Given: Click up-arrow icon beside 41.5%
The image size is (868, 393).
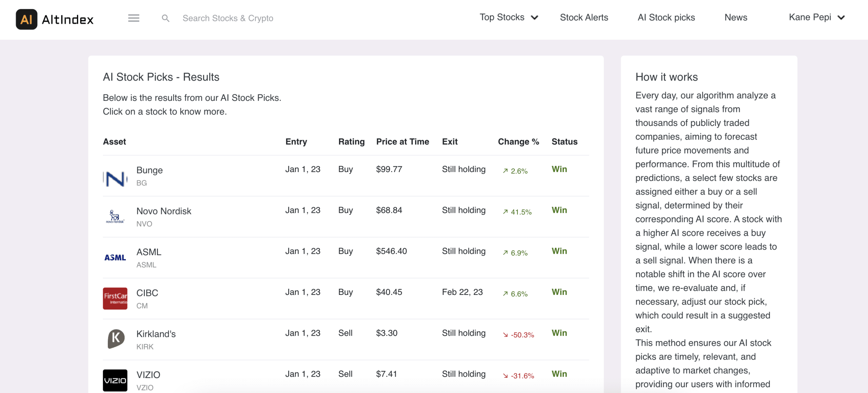Looking at the screenshot, I should (505, 212).
